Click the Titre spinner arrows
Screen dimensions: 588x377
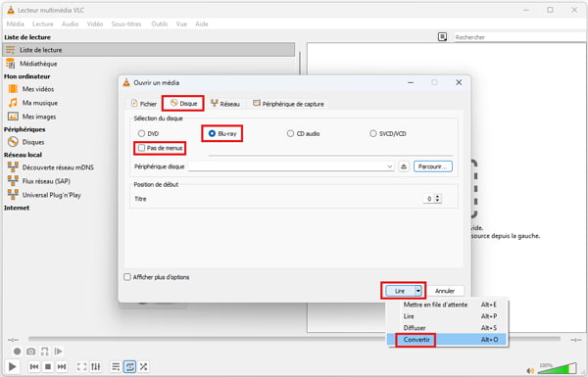pyautogui.click(x=438, y=199)
